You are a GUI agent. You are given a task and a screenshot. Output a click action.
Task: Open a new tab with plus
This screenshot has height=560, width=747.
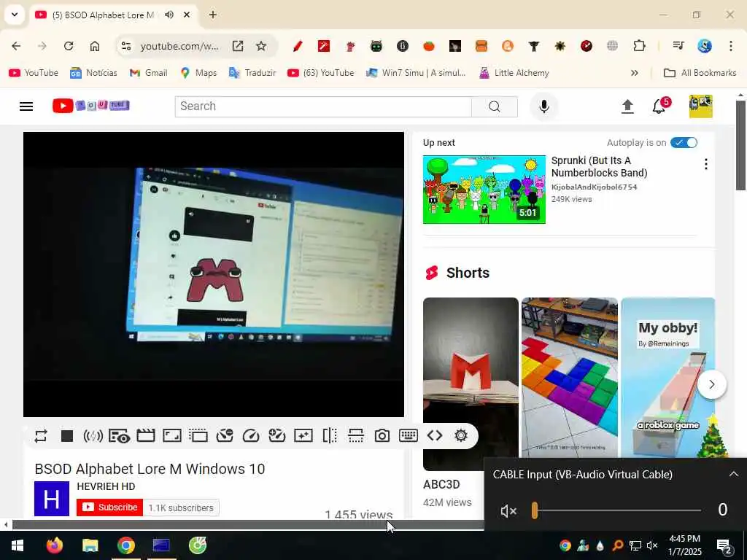point(213,15)
